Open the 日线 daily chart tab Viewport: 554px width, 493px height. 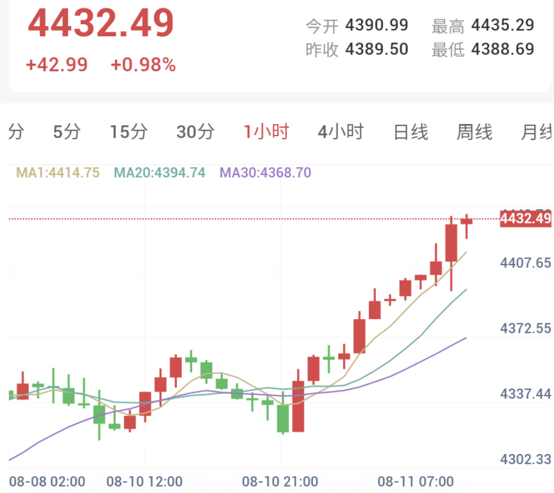(411, 132)
